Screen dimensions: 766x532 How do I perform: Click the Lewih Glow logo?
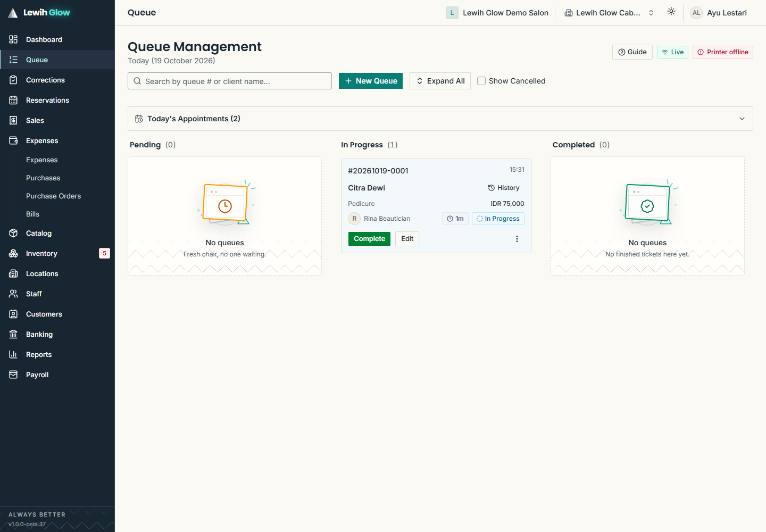[39, 13]
